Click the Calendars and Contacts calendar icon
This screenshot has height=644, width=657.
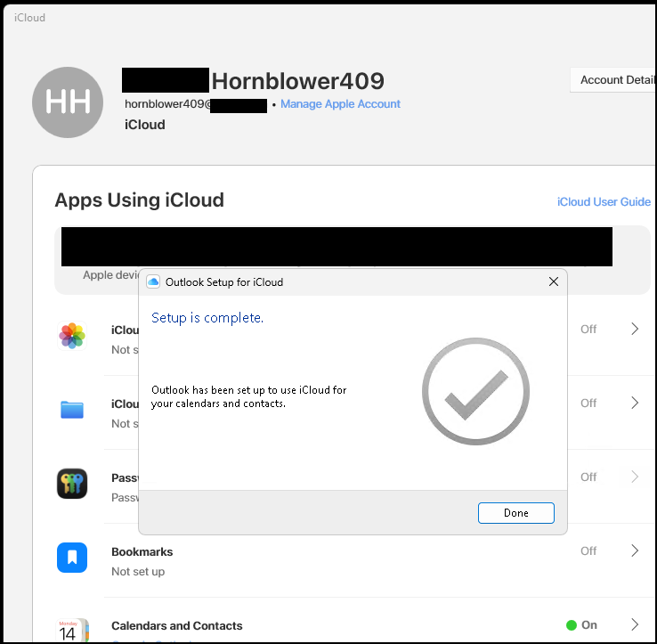click(72, 630)
